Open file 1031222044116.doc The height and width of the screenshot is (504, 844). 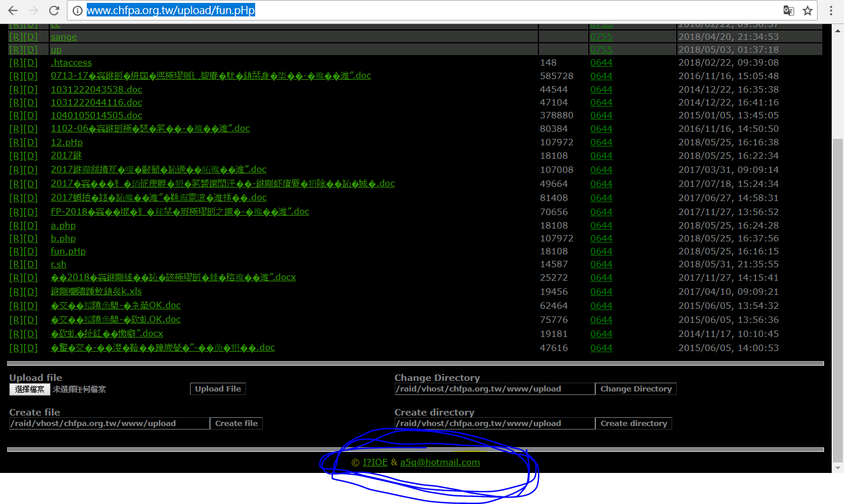point(97,103)
